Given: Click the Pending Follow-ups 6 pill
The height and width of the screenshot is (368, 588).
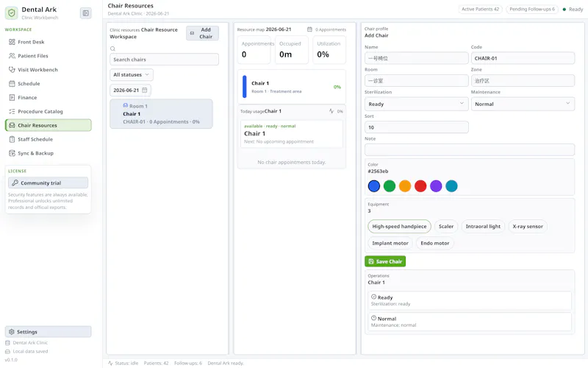Looking at the screenshot, I should pyautogui.click(x=531, y=9).
